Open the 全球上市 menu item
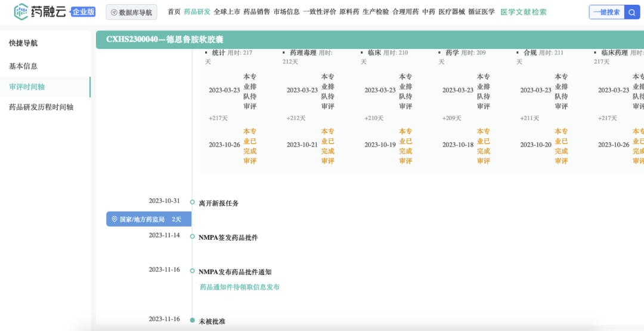Viewport: 644px width, 331px height. (227, 12)
